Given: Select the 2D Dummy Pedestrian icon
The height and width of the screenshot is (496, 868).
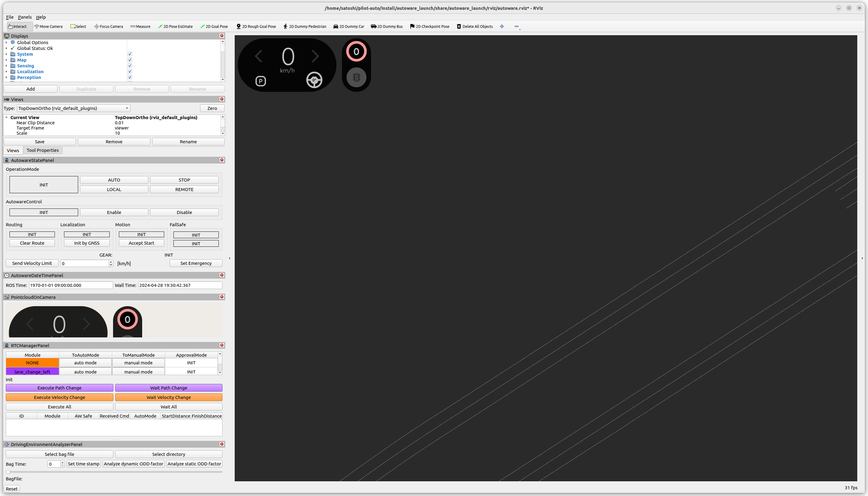Looking at the screenshot, I should [x=286, y=26].
